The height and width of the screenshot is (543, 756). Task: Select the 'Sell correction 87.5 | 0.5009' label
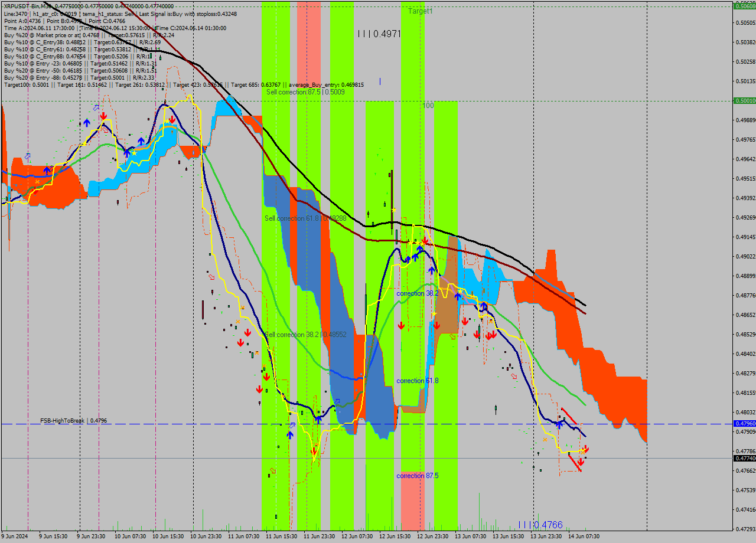[305, 92]
